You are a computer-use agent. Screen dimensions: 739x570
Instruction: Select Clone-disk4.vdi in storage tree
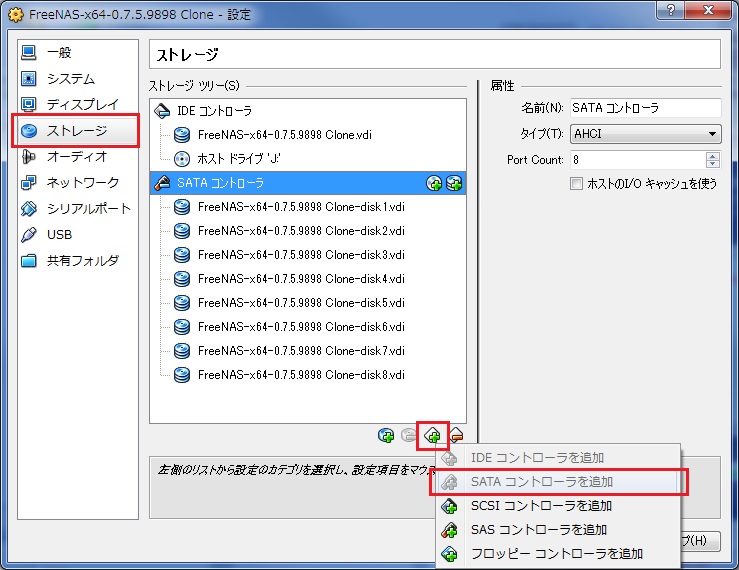(x=308, y=279)
